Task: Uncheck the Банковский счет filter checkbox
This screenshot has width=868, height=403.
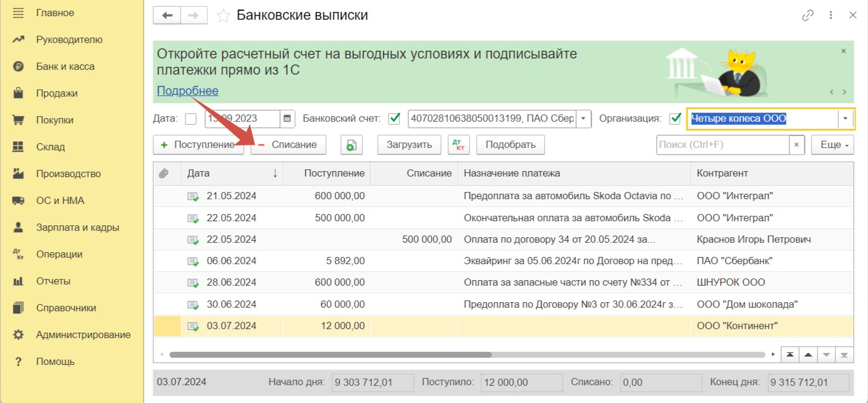Action: [x=394, y=119]
